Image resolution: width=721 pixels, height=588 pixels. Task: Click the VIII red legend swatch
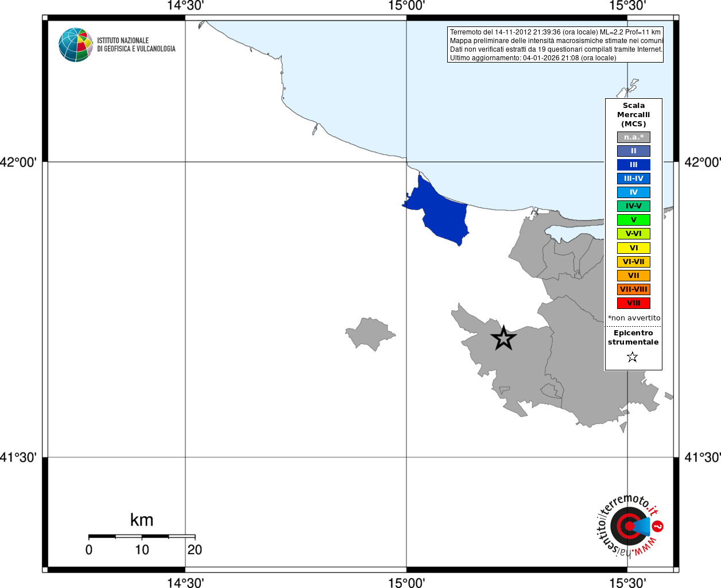(634, 303)
